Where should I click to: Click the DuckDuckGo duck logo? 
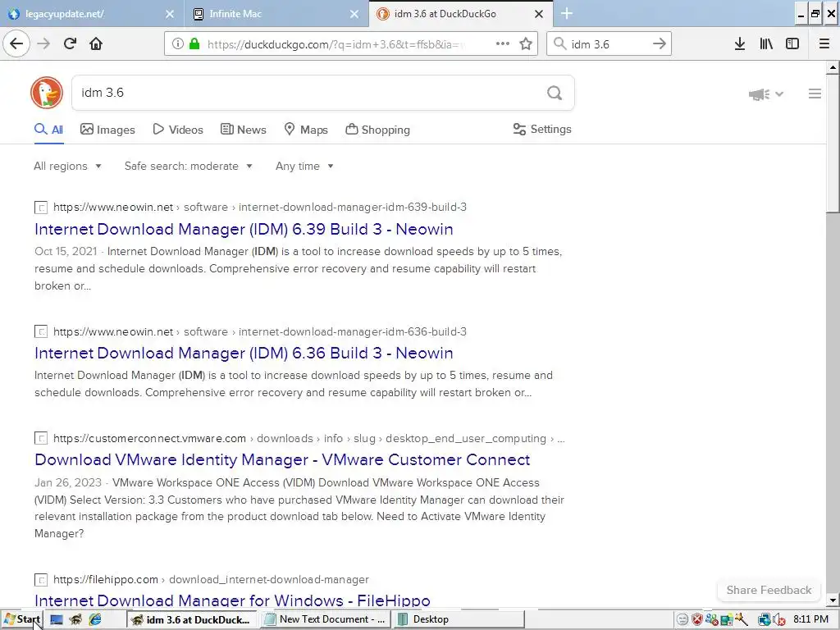pos(47,93)
